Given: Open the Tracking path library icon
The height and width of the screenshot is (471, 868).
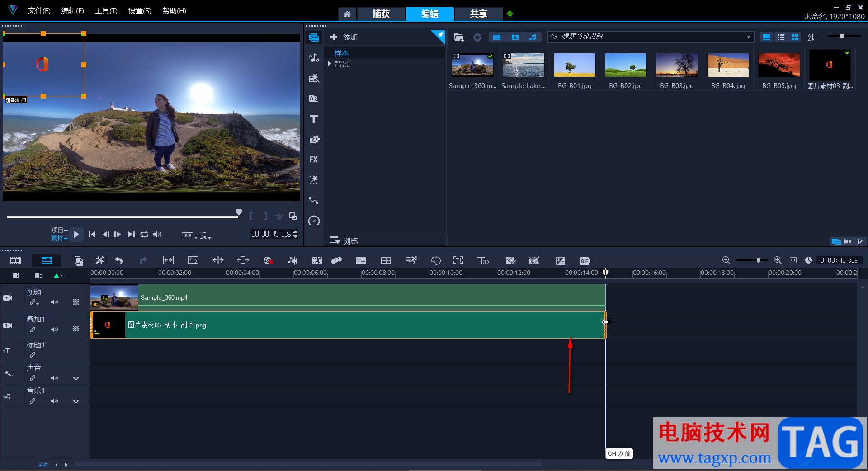Looking at the screenshot, I should [314, 200].
